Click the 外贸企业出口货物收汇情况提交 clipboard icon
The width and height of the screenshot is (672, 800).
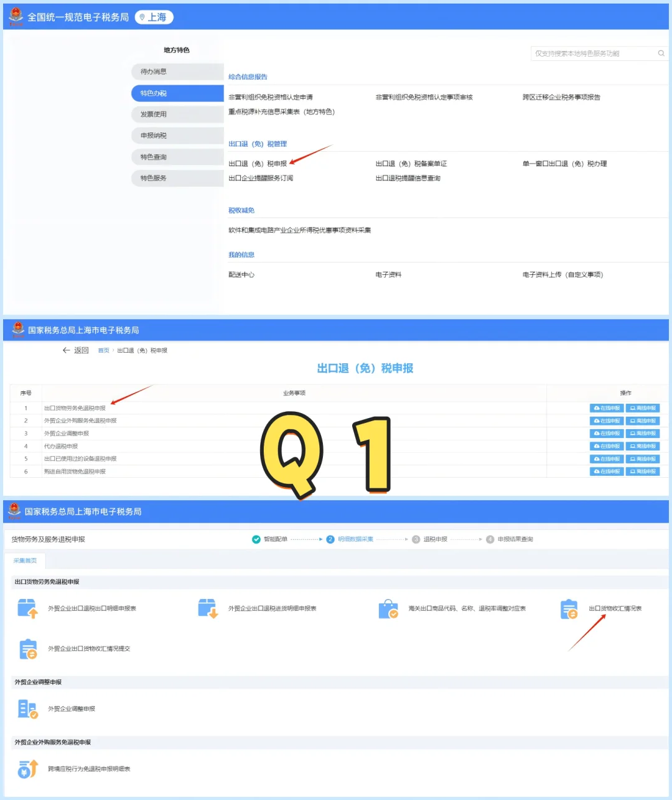pos(28,649)
